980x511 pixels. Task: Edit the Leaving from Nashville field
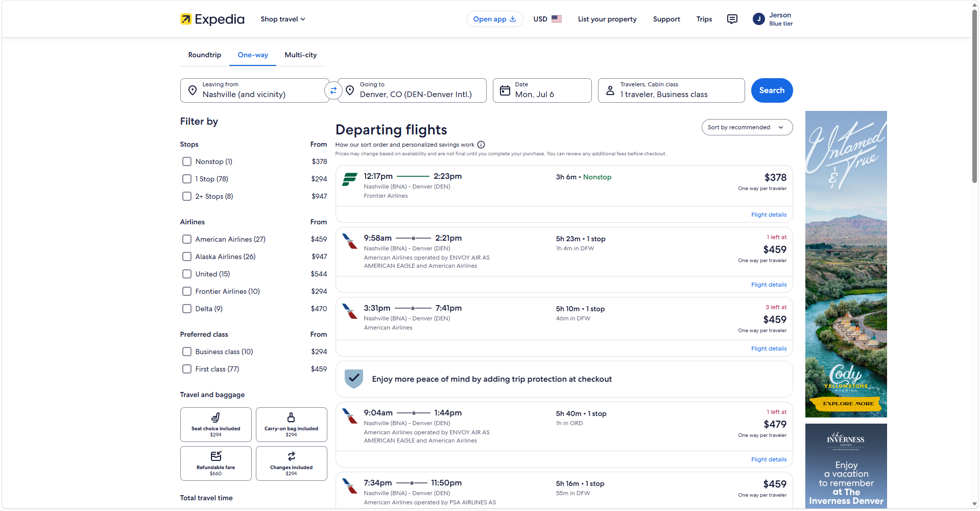[x=255, y=90]
